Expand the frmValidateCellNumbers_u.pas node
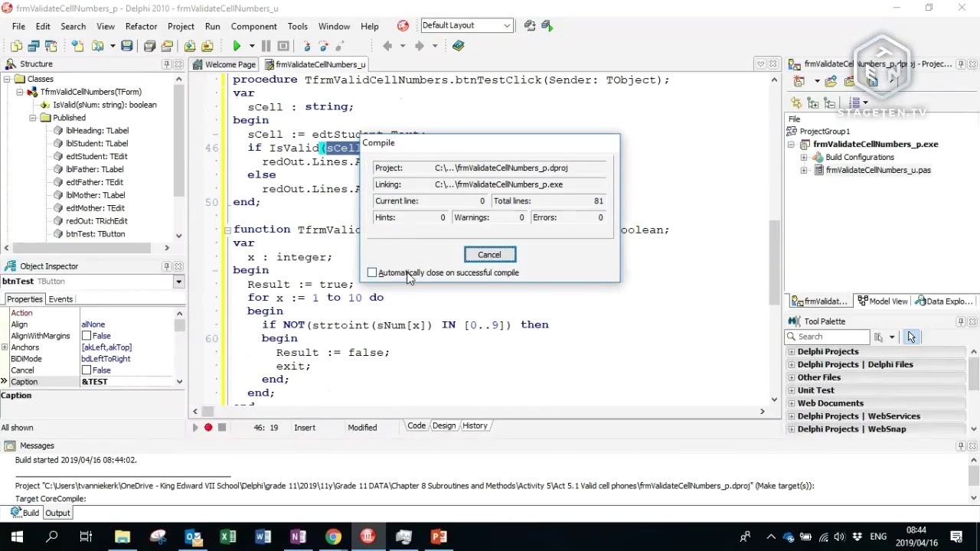980x551 pixels. tap(804, 170)
